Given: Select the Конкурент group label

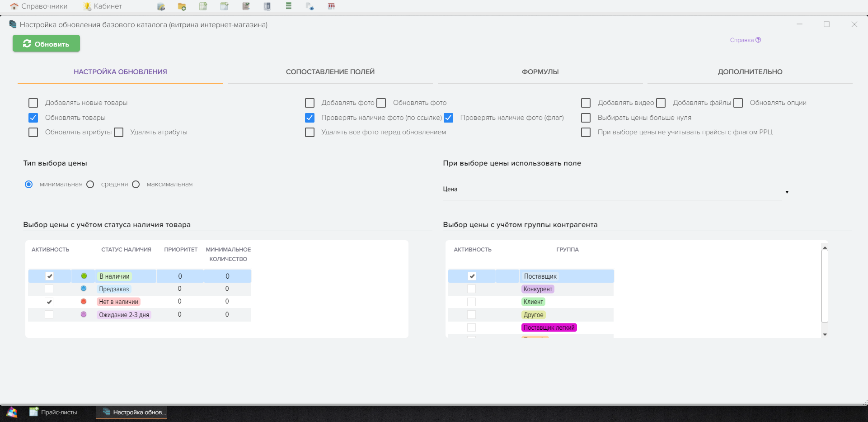Looking at the screenshot, I should click(x=538, y=289).
